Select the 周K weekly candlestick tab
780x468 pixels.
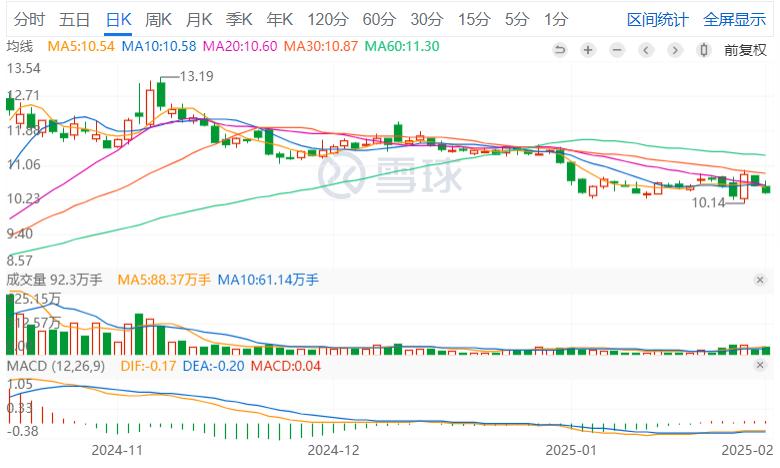click(158, 19)
